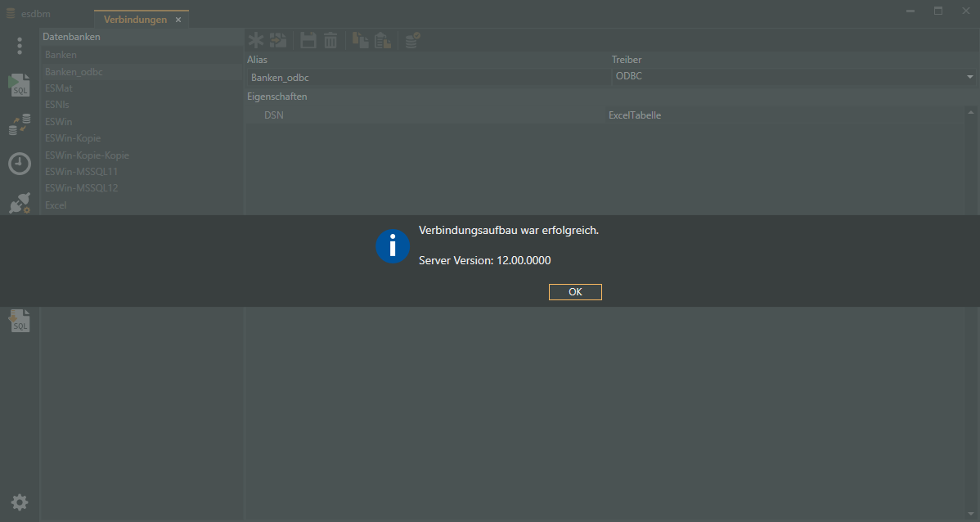Image resolution: width=980 pixels, height=522 pixels.
Task: Click the paste clipboard icon
Action: [382, 40]
